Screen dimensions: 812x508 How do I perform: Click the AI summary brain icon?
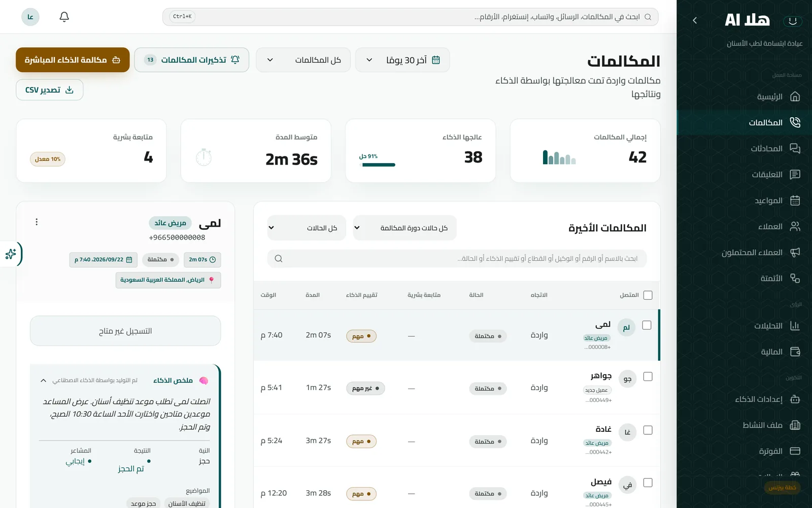point(204,380)
